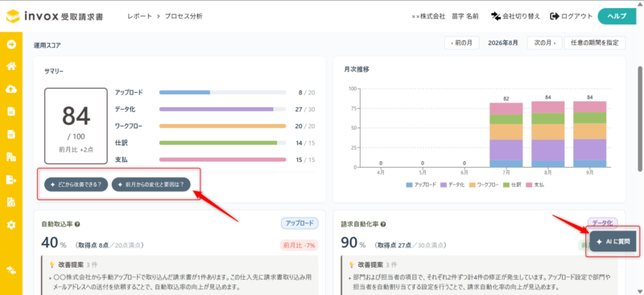Click the invox 受取請求書 logo
644x295 pixels.
pos(55,16)
